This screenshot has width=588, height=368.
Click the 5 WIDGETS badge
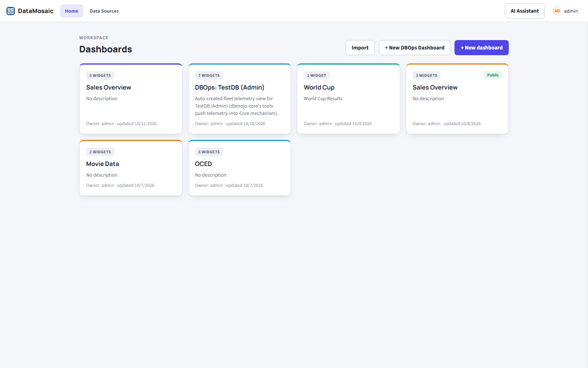[100, 76]
